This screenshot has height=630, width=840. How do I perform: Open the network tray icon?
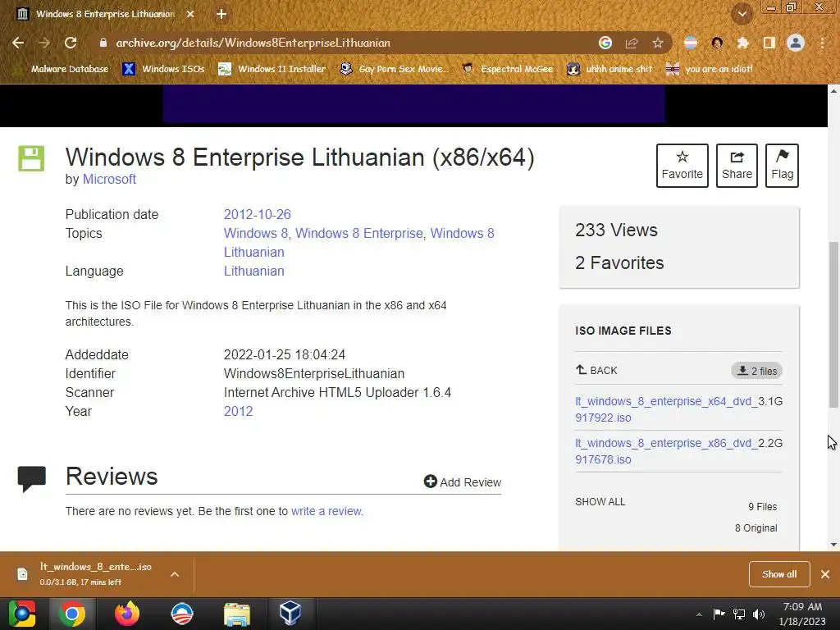(x=739, y=614)
